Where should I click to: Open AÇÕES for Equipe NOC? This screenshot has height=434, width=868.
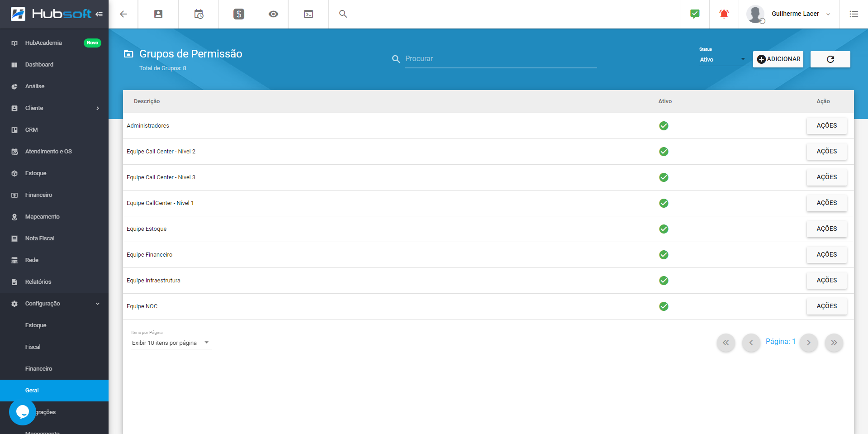827,306
